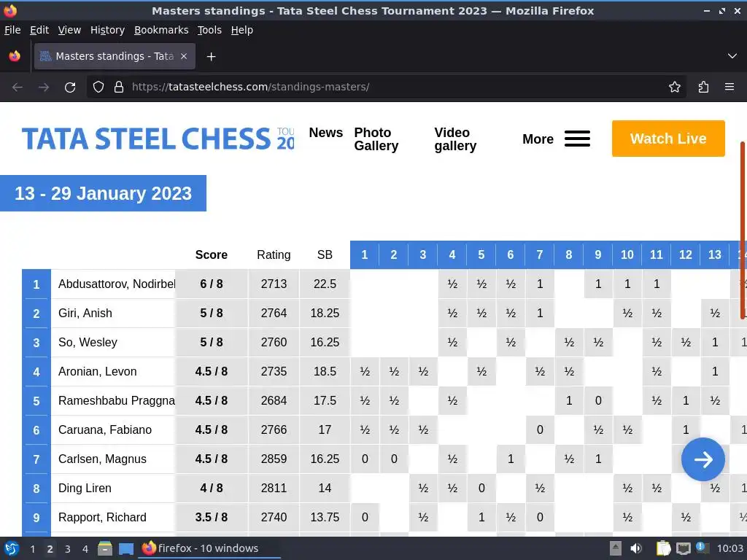Switch to workspace 3
The image size is (747, 560).
click(x=68, y=549)
